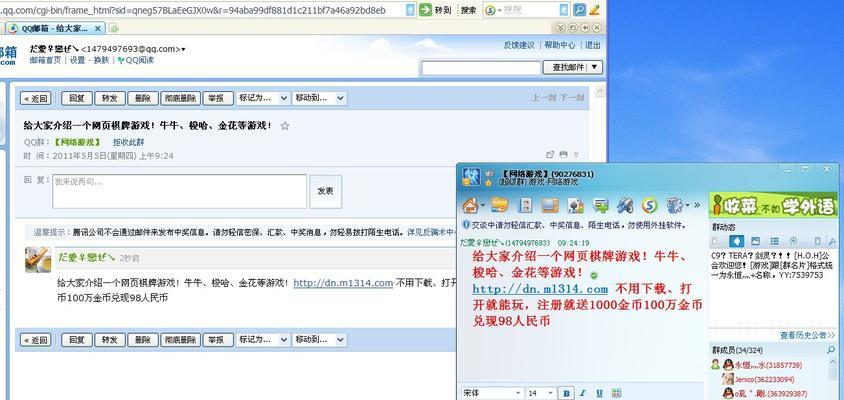Switch to the circular chat tab icon under 群动态
This screenshot has width=844, height=400.
793,241
